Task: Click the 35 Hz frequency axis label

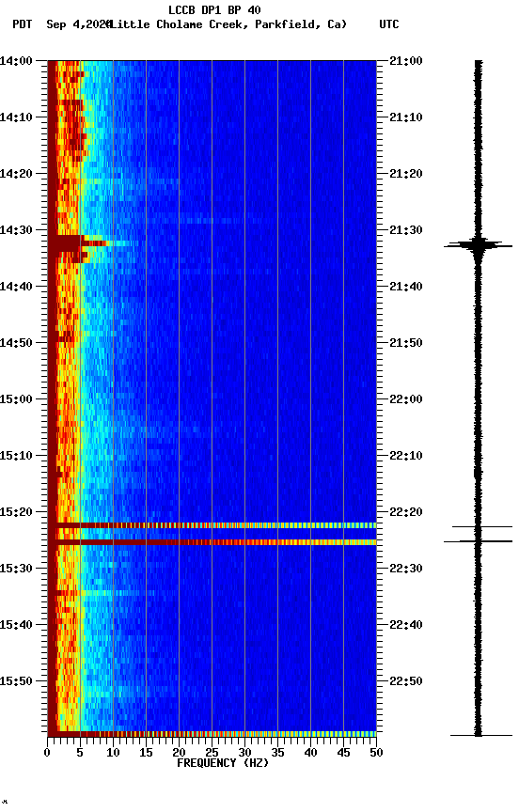Action: [277, 753]
